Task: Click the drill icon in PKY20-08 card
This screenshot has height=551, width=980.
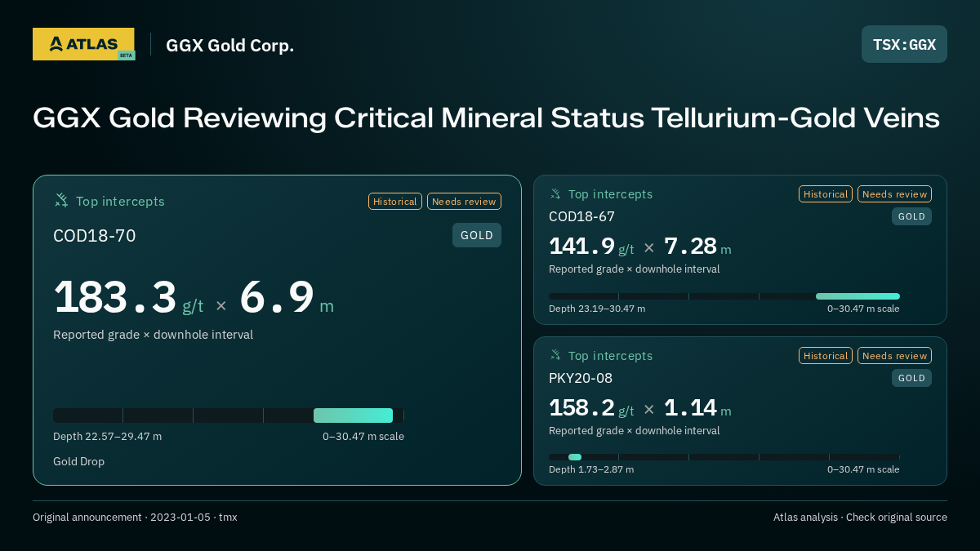Action: click(555, 355)
